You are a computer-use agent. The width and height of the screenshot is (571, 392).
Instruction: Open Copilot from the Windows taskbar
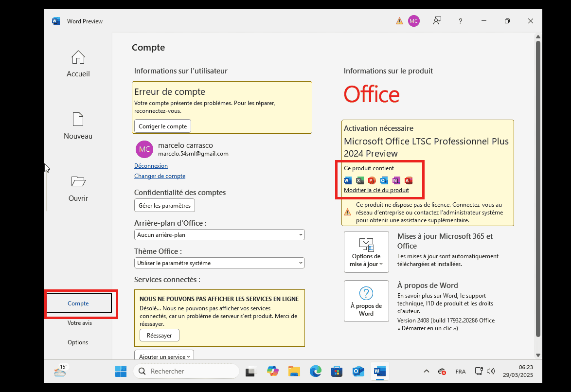(x=272, y=371)
